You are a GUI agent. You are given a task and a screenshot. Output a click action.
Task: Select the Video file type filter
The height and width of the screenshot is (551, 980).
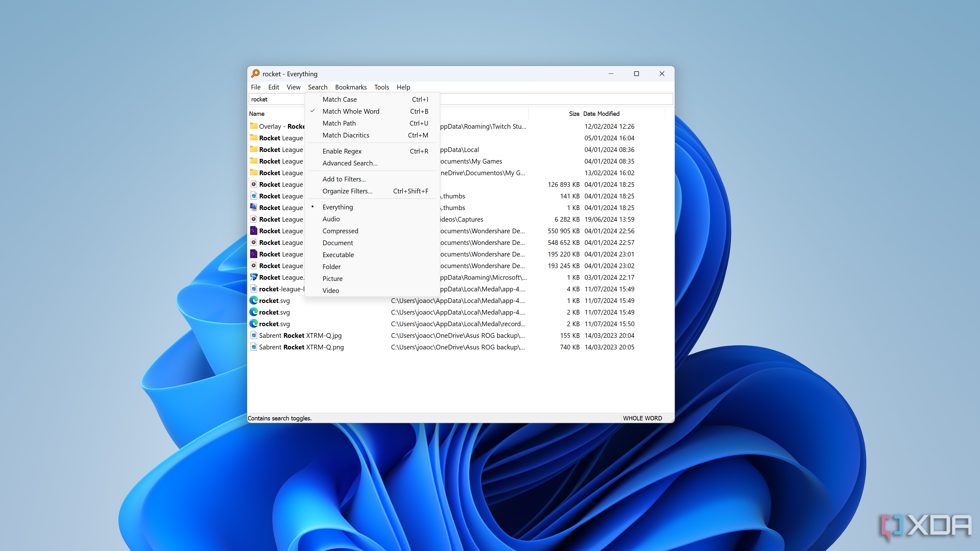tap(330, 290)
